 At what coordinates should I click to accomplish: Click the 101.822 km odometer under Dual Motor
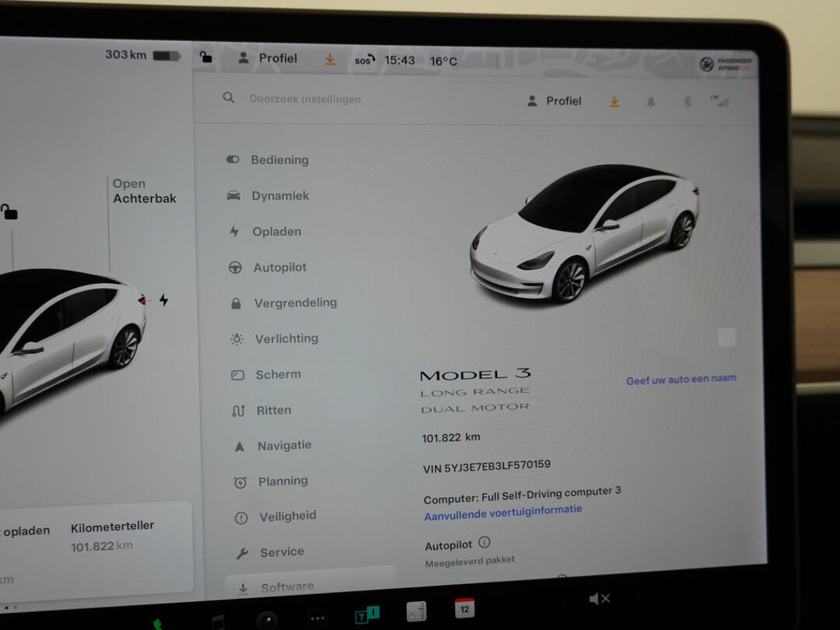pos(451,437)
